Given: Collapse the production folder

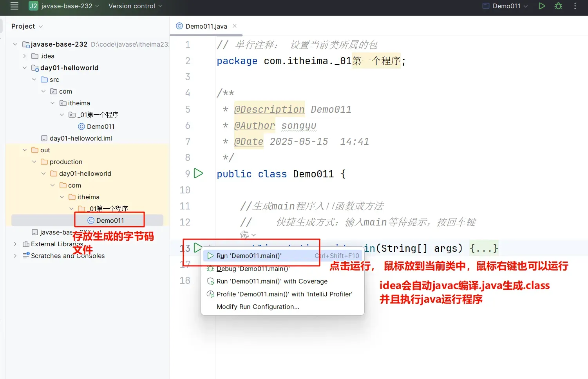Looking at the screenshot, I should pos(34,162).
